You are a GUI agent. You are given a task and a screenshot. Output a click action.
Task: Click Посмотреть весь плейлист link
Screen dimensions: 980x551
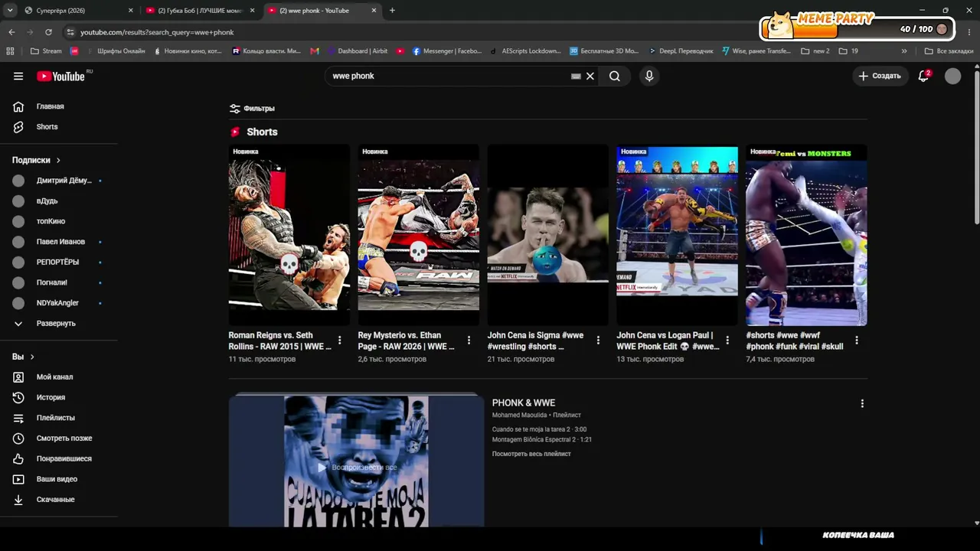click(x=531, y=455)
